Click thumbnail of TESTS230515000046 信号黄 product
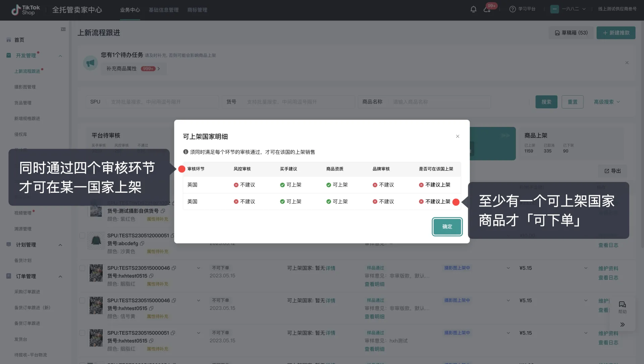The width and height of the screenshot is (644, 364). 96,305
